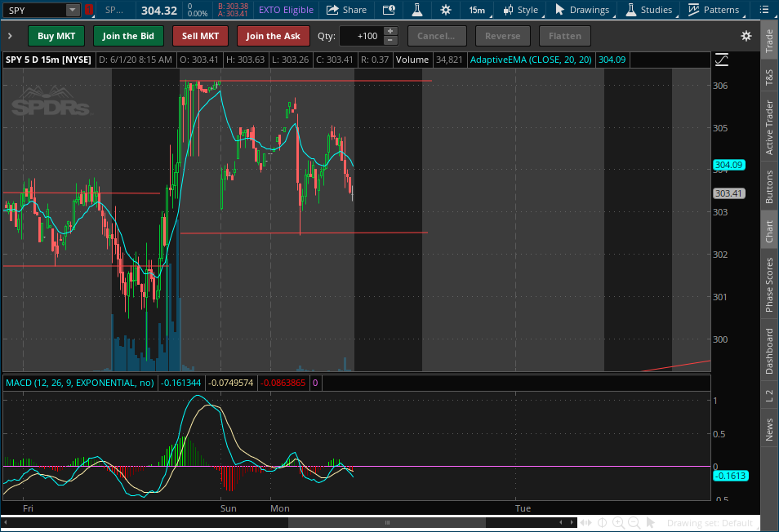Click the 303.41 last price bubble
Screen dimensions: 779x532
tap(729, 193)
